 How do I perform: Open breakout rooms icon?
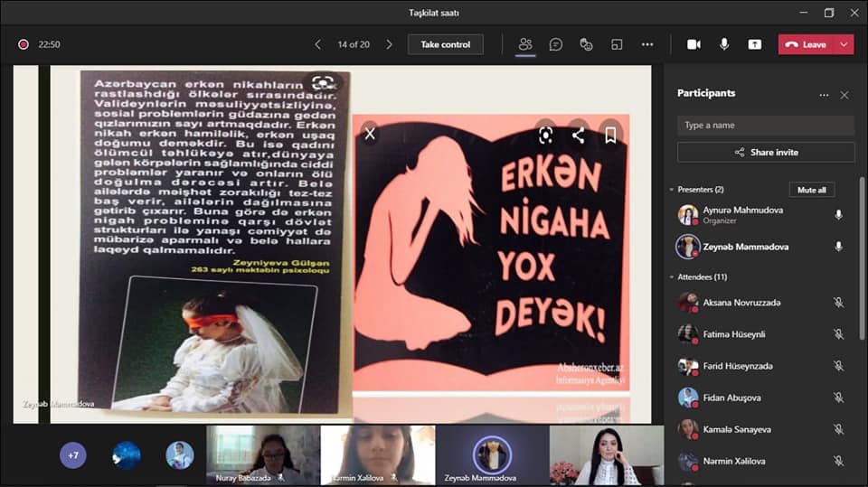[x=617, y=44]
